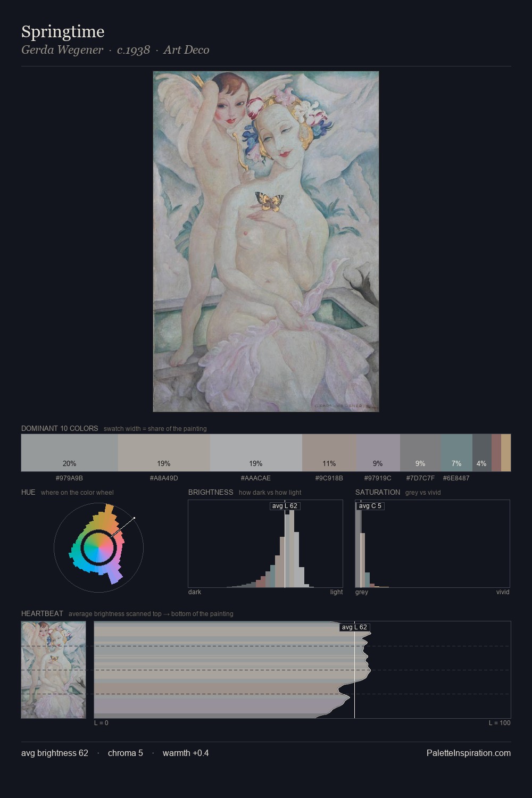Click the 'L = 100' axis label
The image size is (532, 798).
[x=500, y=723]
